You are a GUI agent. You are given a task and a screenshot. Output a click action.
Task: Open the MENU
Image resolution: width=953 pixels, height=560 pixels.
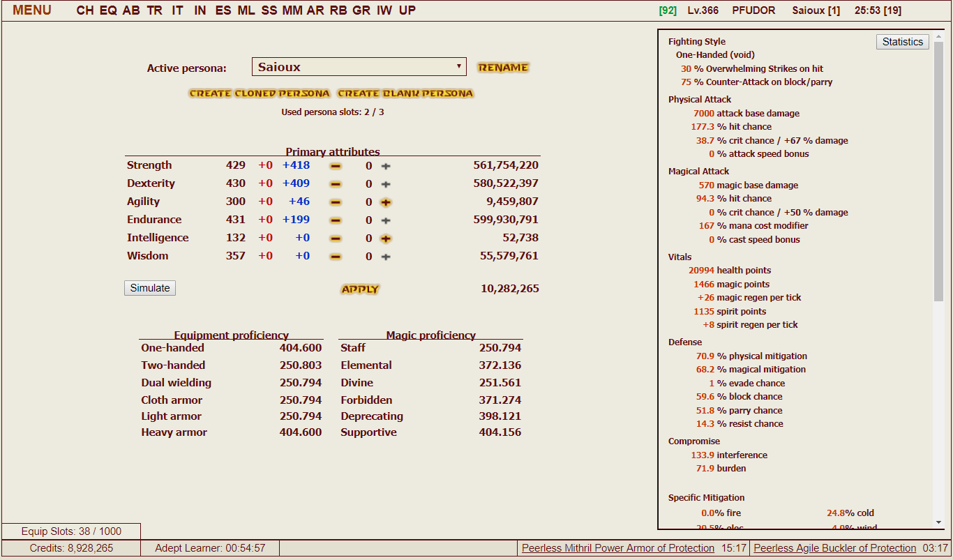32,10
